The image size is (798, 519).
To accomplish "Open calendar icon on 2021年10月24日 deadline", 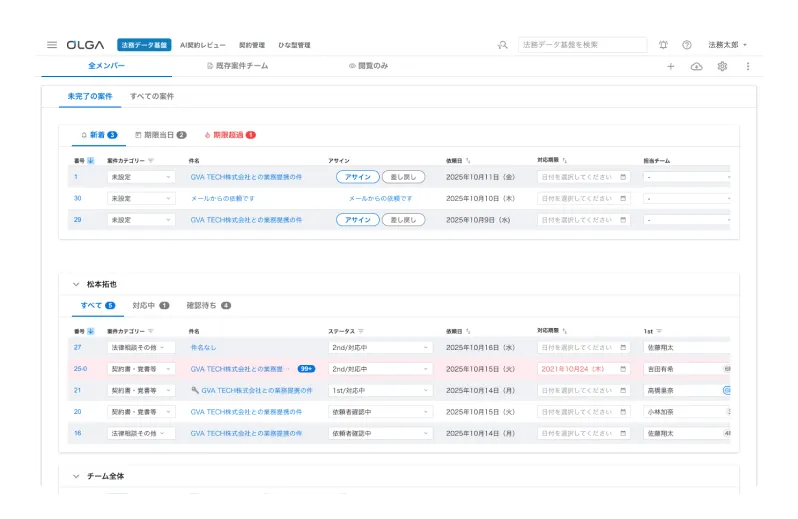I will point(623,369).
